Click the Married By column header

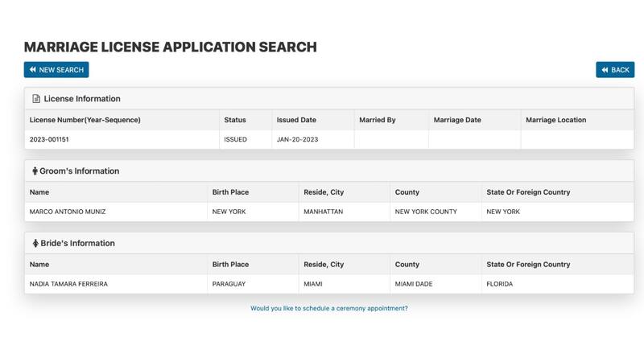[x=377, y=120]
